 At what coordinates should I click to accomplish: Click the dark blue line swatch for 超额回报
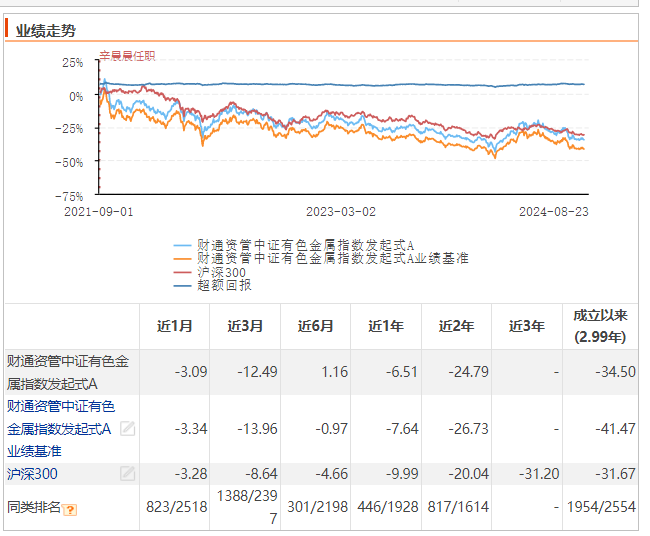(x=184, y=285)
